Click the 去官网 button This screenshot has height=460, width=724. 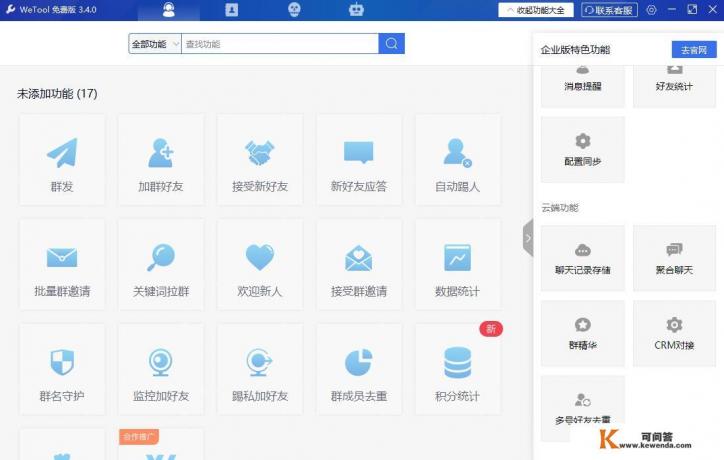point(694,50)
